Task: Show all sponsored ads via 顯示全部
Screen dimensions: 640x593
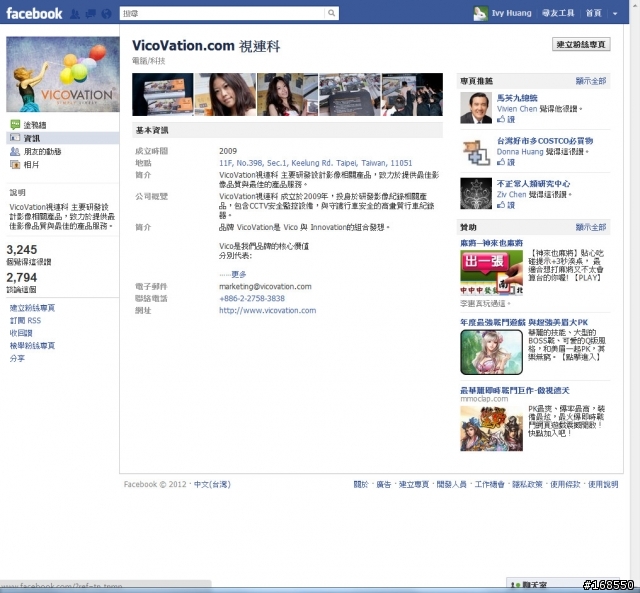Action: click(x=591, y=227)
